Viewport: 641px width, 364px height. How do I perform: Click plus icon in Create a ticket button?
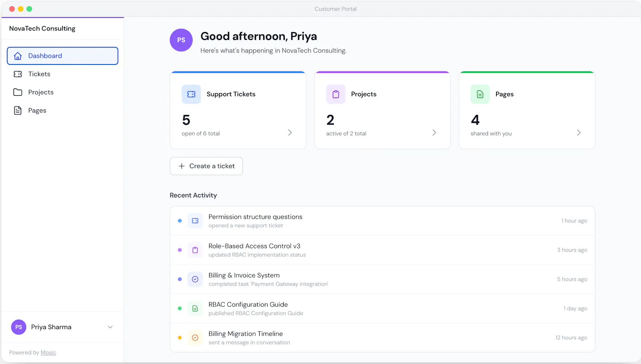[x=181, y=166]
